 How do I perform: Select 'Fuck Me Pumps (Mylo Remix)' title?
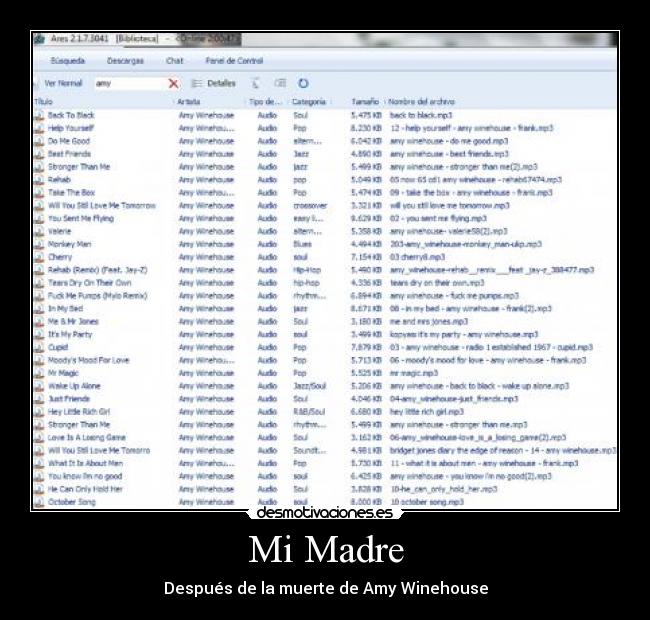tap(97, 296)
